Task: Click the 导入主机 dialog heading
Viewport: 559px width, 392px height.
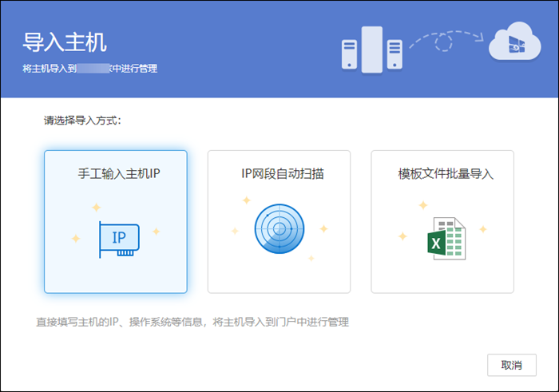Action: (65, 42)
